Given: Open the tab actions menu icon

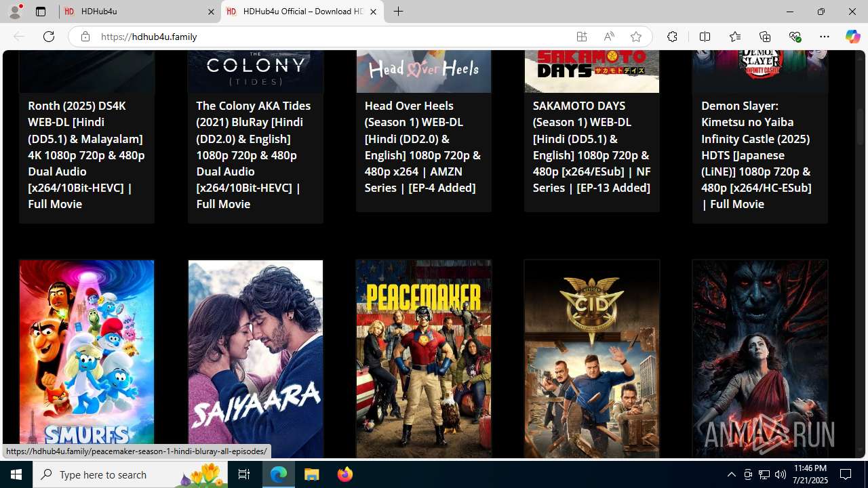Looking at the screenshot, I should click(x=41, y=12).
